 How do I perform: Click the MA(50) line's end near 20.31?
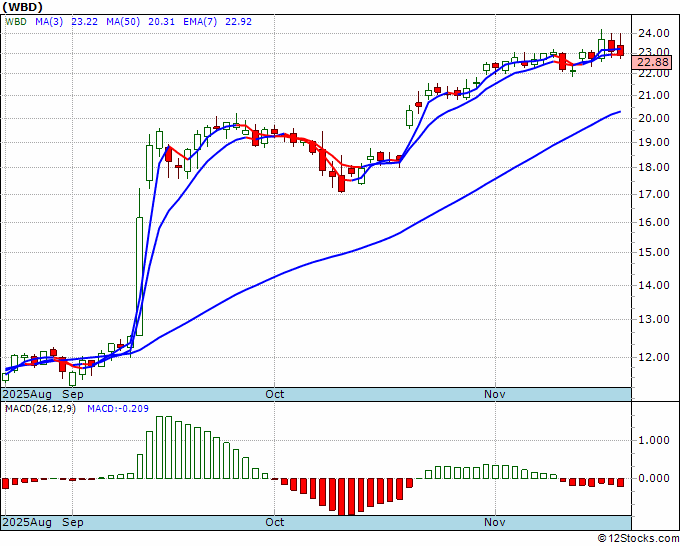620,112
